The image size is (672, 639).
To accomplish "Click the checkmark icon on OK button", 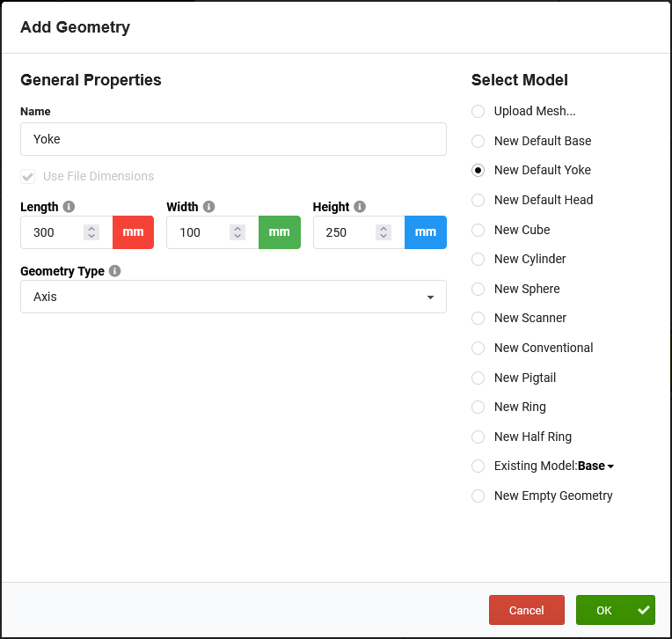I will tap(644, 610).
